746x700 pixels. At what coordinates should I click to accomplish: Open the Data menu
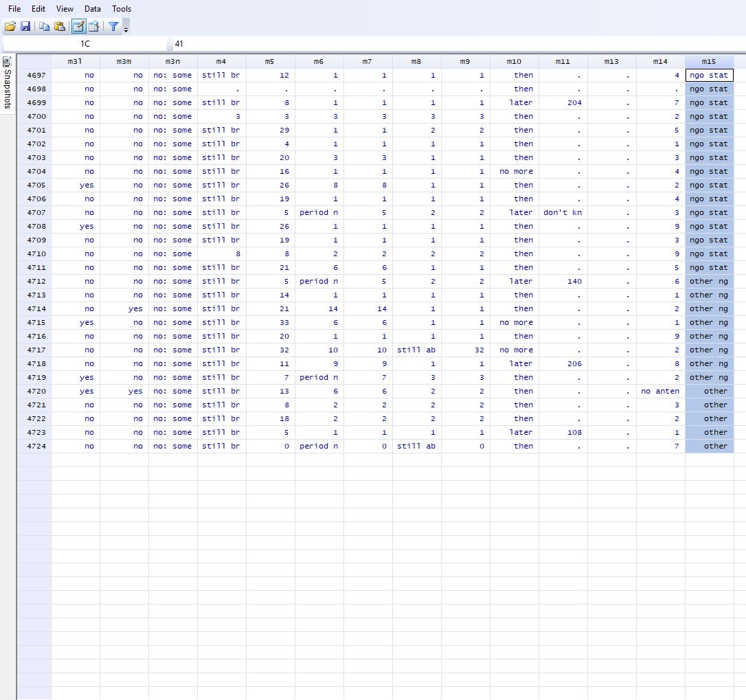point(93,9)
